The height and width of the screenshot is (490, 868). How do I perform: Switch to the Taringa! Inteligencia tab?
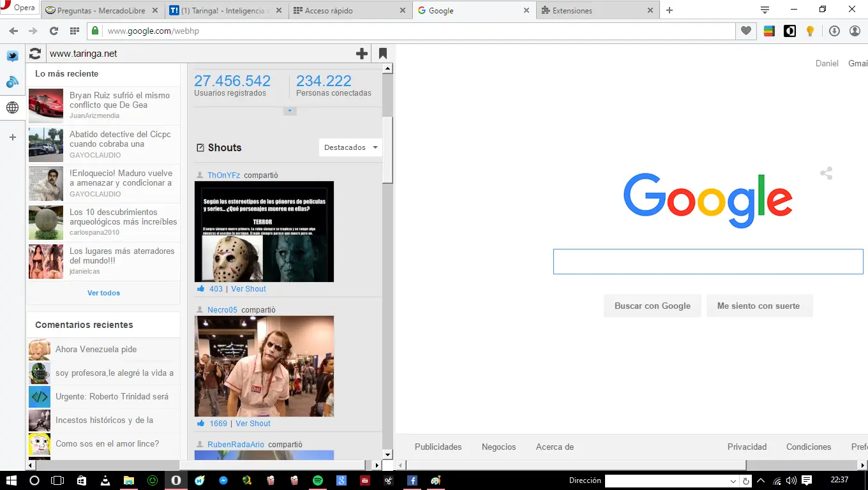tap(226, 10)
